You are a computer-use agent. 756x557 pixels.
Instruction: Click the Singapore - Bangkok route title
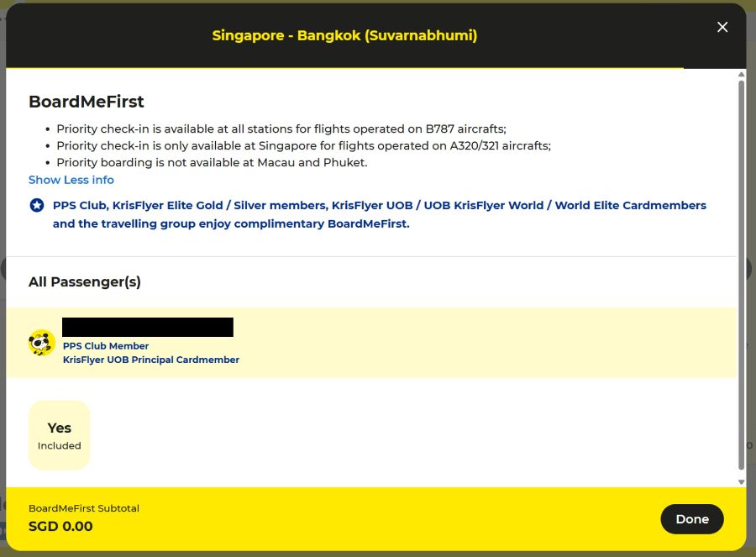[344, 35]
